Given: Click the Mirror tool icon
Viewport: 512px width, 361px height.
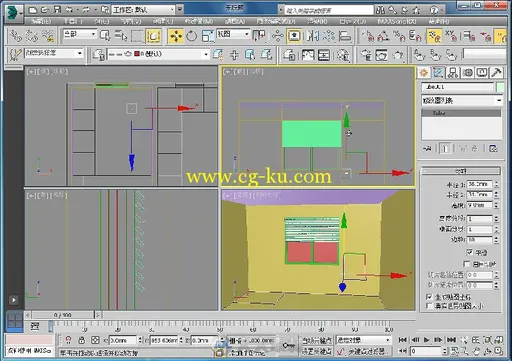Looking at the screenshot, I should (313, 36).
